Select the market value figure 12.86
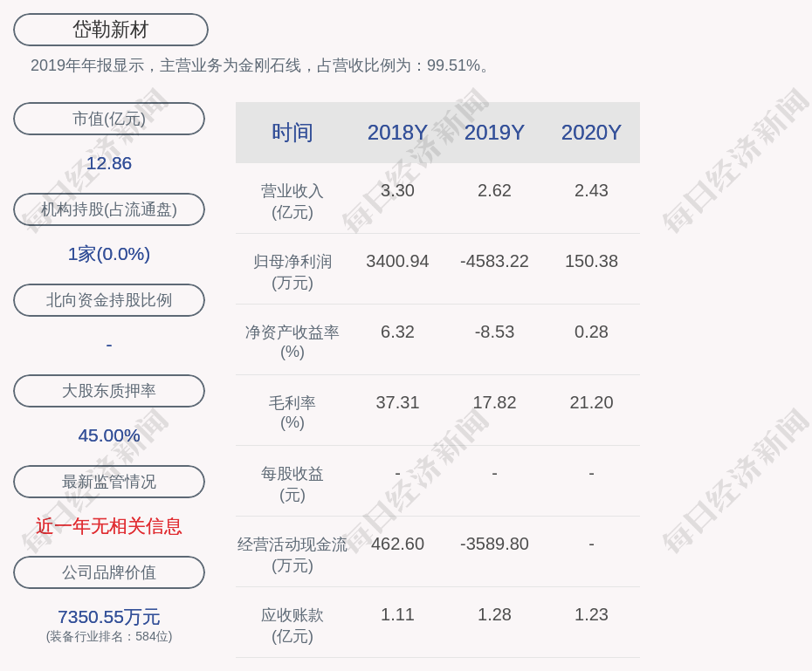The height and width of the screenshot is (671, 812). click(x=109, y=163)
